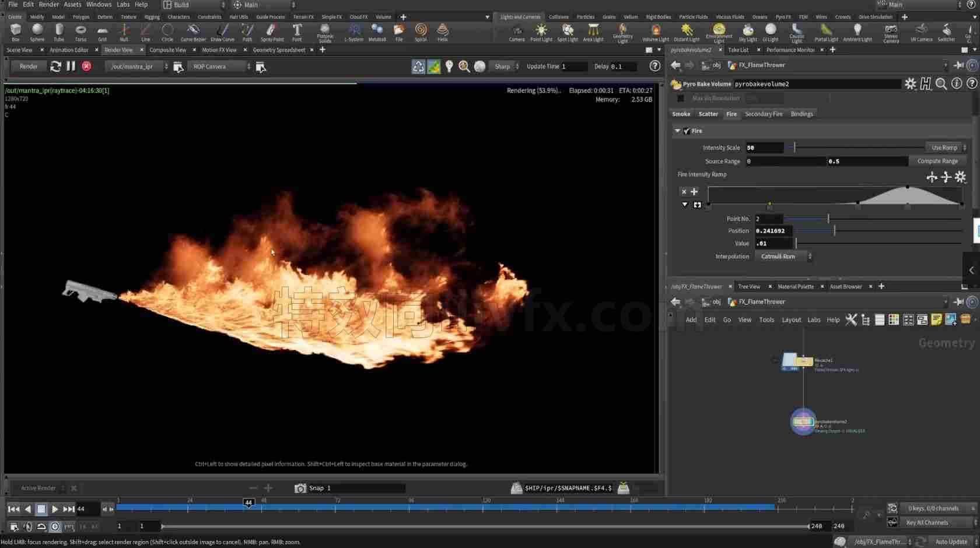The image size is (980, 548).
Task: Toggle audio speaker icon in playbar
Action: (27, 526)
